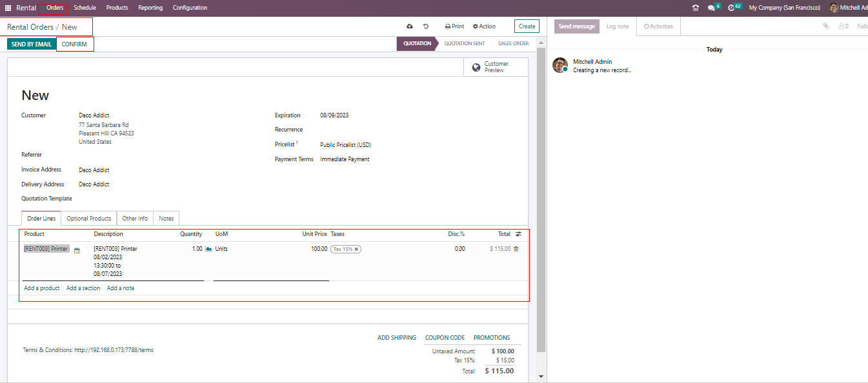Switch to the Other Info tab
Image resolution: width=868 pixels, height=383 pixels.
135,219
